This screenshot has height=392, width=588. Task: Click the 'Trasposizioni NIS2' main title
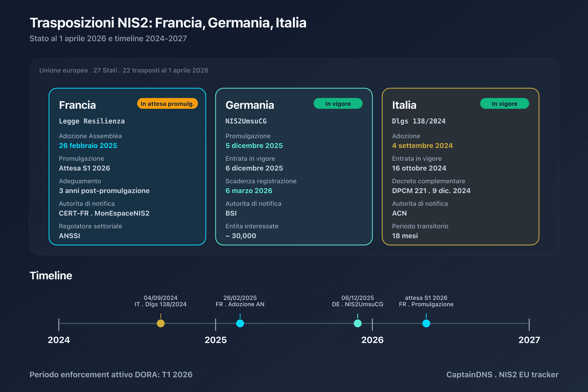point(168,23)
